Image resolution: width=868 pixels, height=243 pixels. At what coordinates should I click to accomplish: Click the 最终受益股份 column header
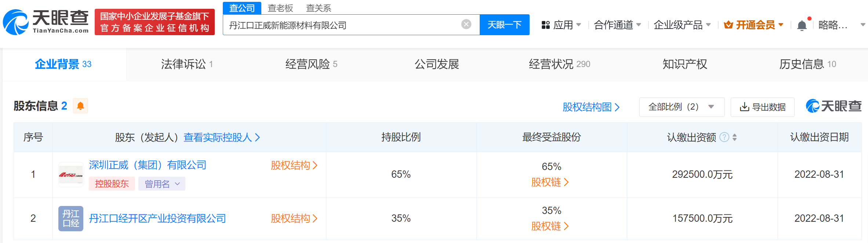(x=551, y=137)
